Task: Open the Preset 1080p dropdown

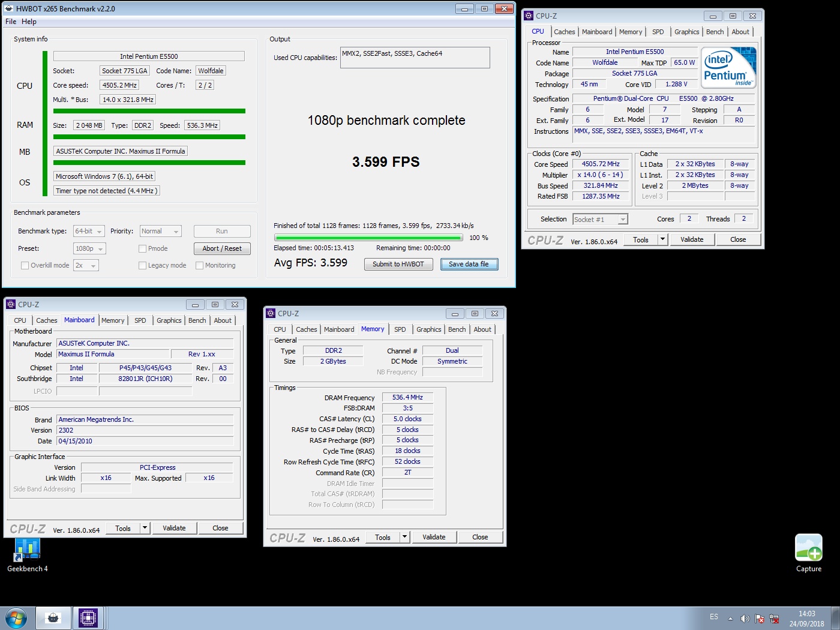Action: tap(89, 248)
